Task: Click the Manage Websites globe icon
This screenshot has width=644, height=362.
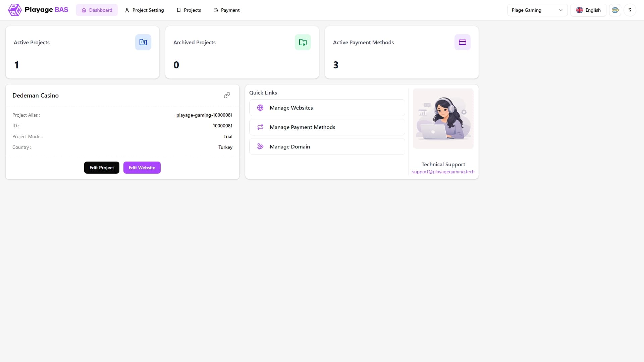Action: (260, 108)
